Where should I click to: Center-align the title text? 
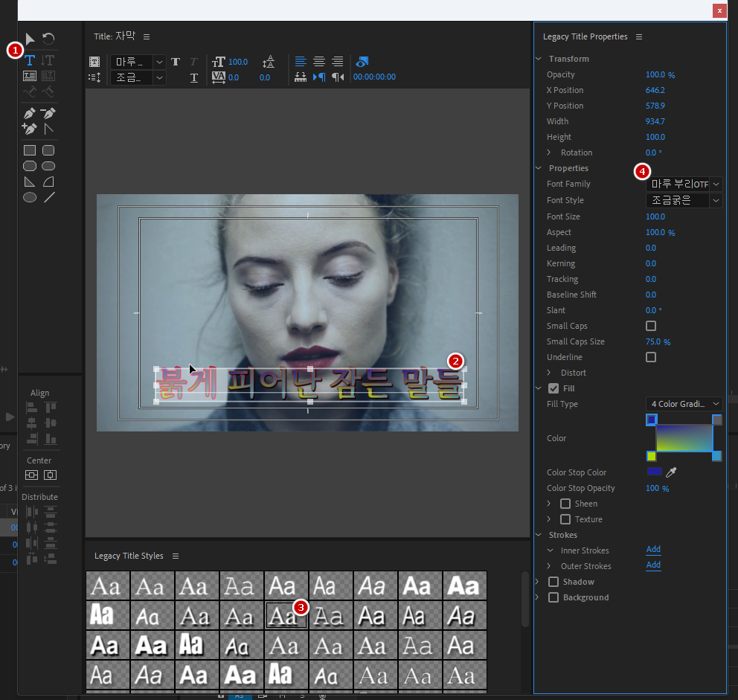pyautogui.click(x=319, y=62)
